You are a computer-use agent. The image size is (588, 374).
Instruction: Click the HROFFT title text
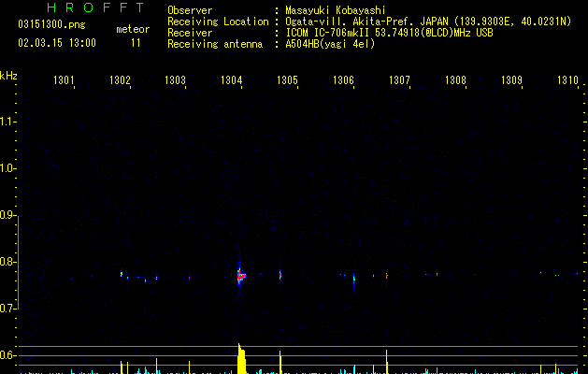96,7
